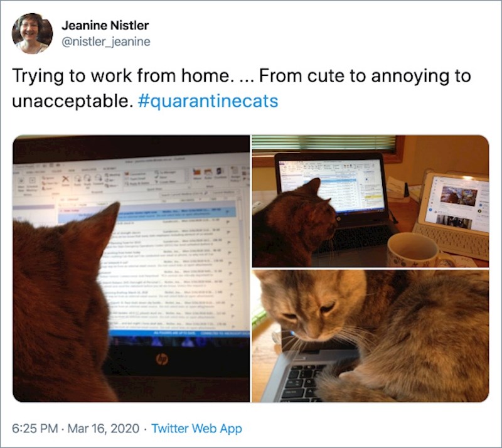Click the 6:25 PM timestamp
The image size is (502, 448).
point(35,429)
